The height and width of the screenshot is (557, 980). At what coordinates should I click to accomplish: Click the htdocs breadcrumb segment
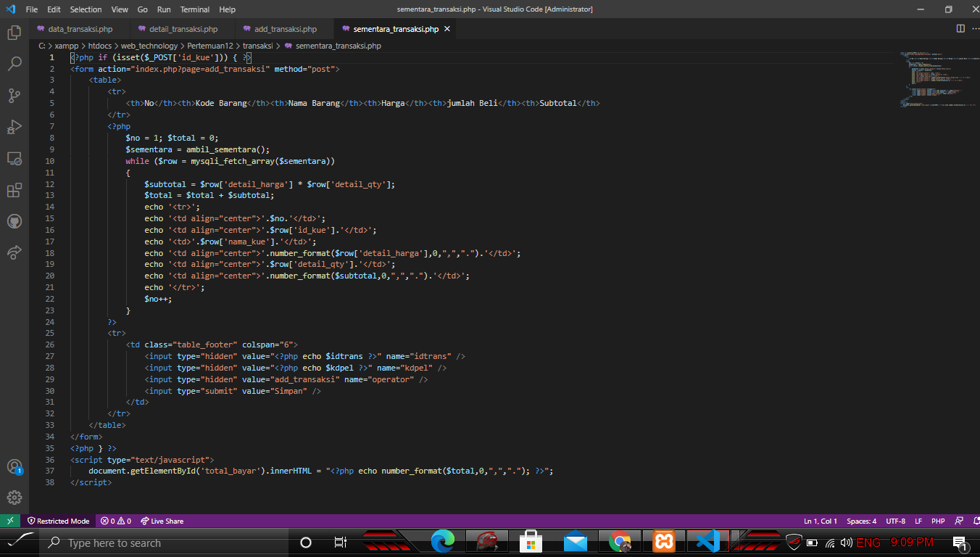click(100, 46)
